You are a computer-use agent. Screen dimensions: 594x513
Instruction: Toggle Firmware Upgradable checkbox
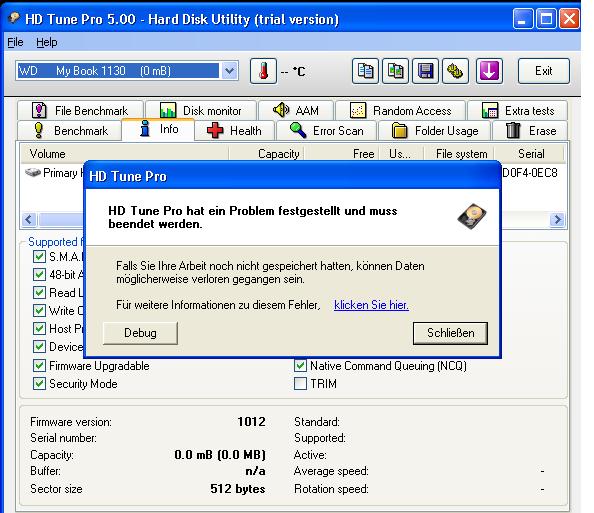tap(39, 366)
